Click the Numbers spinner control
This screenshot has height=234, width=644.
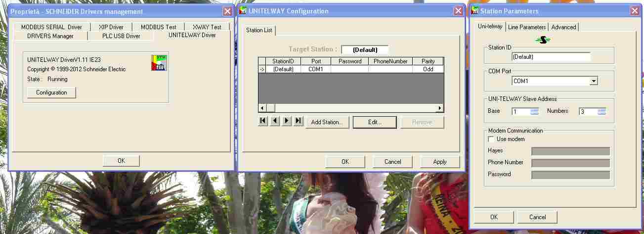601,112
